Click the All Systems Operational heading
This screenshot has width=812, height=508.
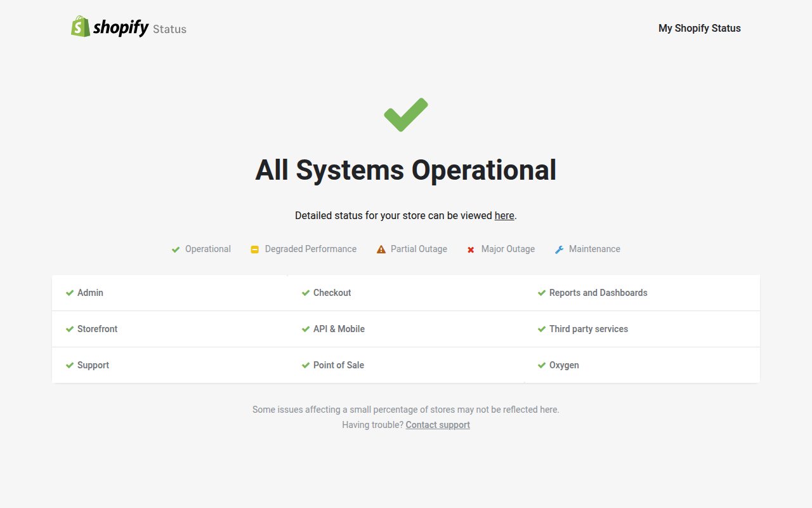tap(406, 170)
